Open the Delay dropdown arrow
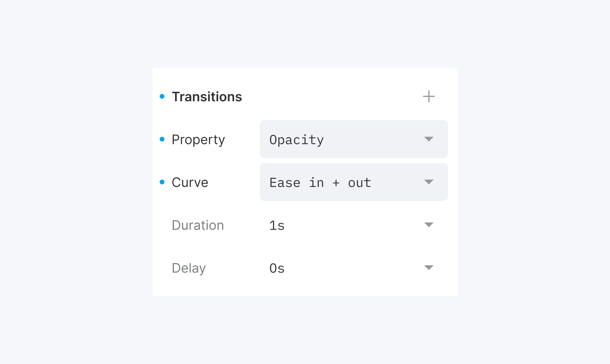The width and height of the screenshot is (610, 364). tap(429, 268)
